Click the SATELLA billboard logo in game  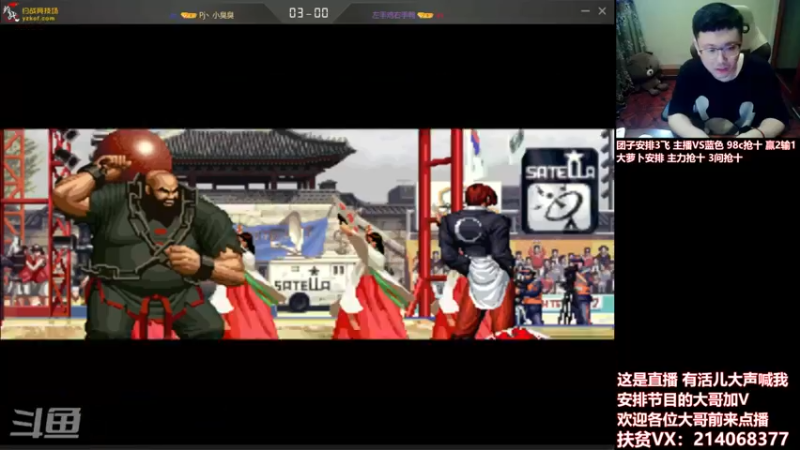[x=560, y=190]
